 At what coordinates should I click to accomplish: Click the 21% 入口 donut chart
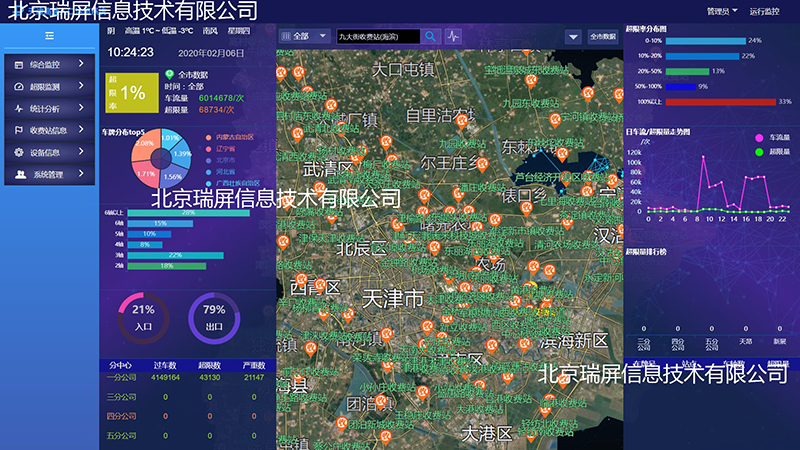click(143, 318)
